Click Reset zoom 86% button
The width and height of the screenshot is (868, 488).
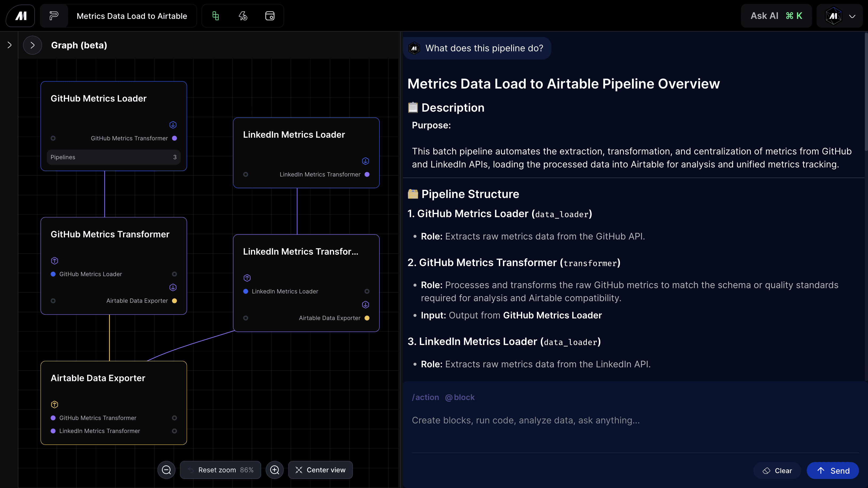pyautogui.click(x=220, y=470)
